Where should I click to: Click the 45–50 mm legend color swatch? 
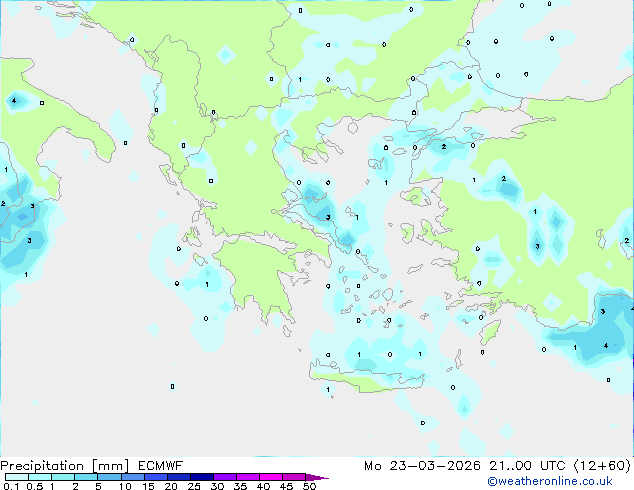click(294, 477)
